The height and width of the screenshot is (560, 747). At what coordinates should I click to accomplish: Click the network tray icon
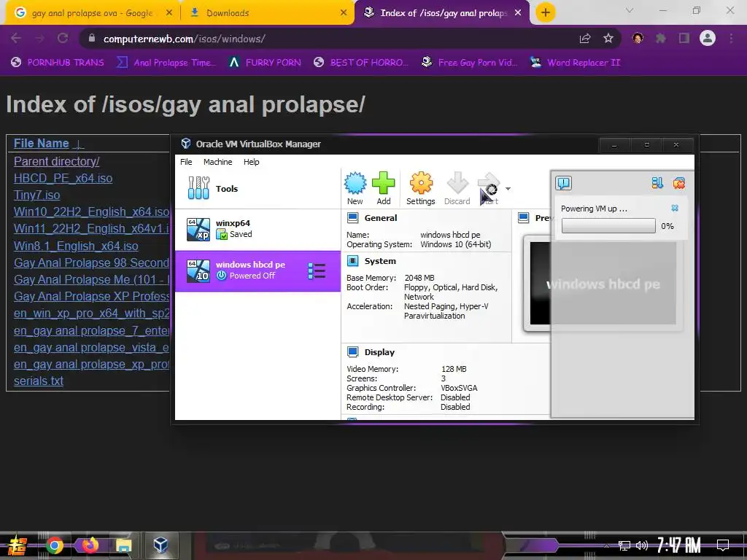coord(624,545)
